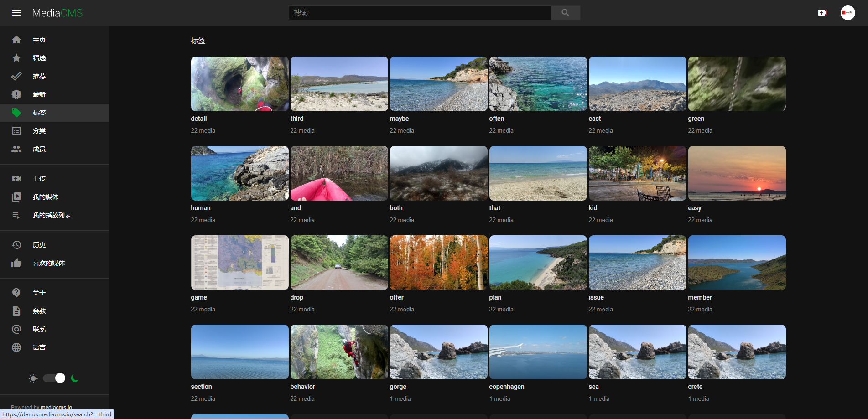Select the 成员 members menu item

click(x=39, y=149)
